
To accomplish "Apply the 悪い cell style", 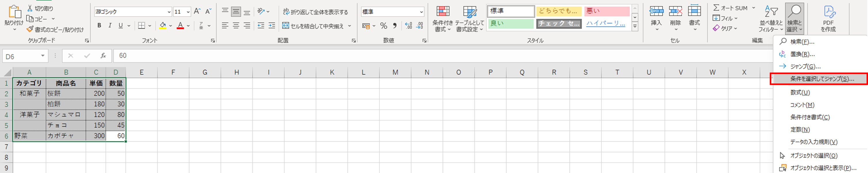I will coord(606,11).
